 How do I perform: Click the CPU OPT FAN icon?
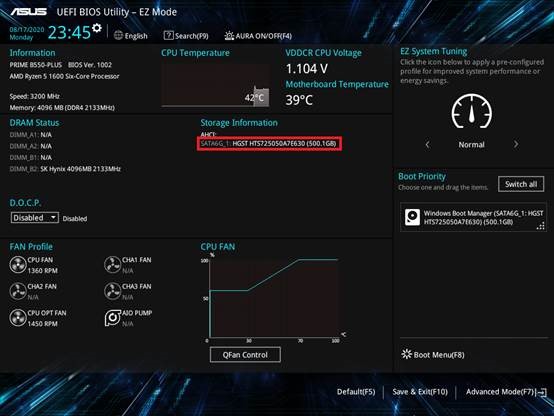click(18, 317)
